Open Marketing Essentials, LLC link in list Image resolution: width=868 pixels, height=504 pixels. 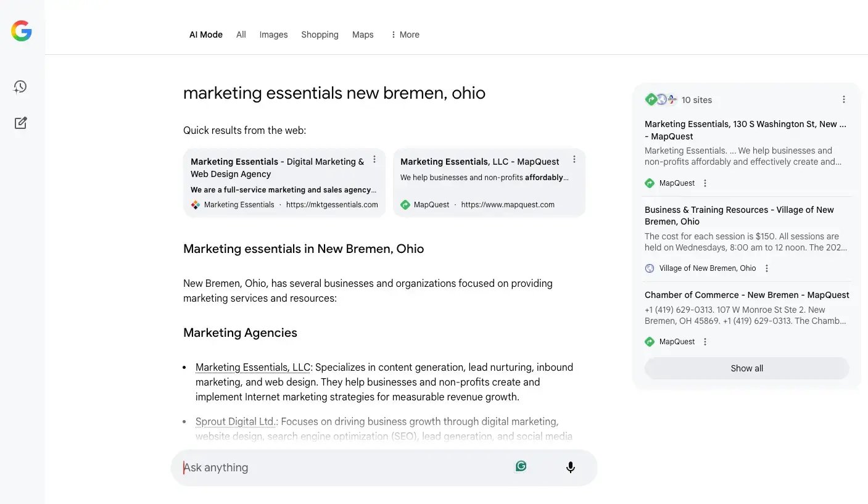click(253, 367)
